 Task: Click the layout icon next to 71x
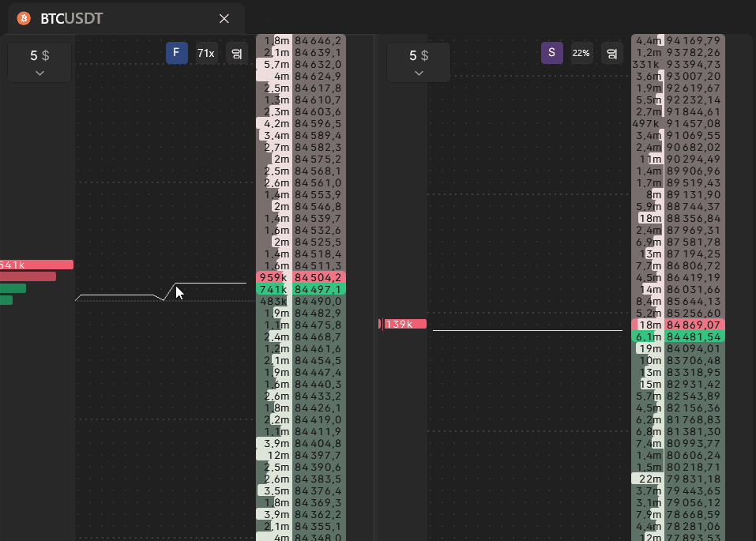(237, 54)
